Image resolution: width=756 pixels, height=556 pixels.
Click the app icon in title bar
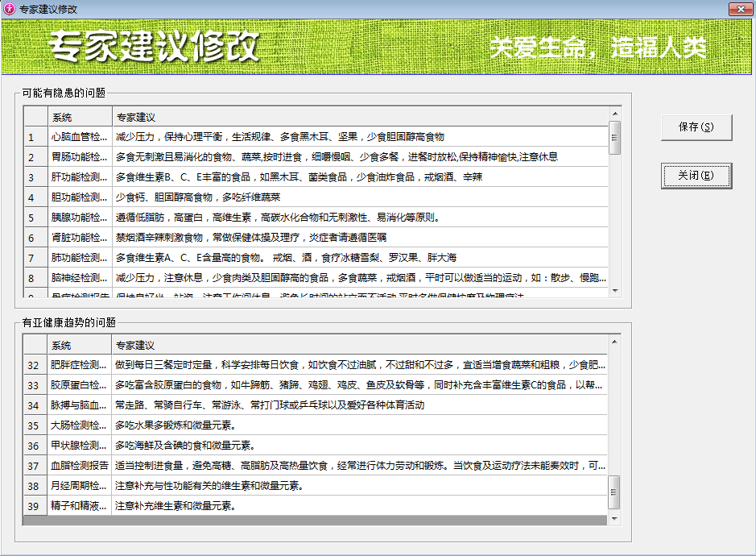point(9,8)
